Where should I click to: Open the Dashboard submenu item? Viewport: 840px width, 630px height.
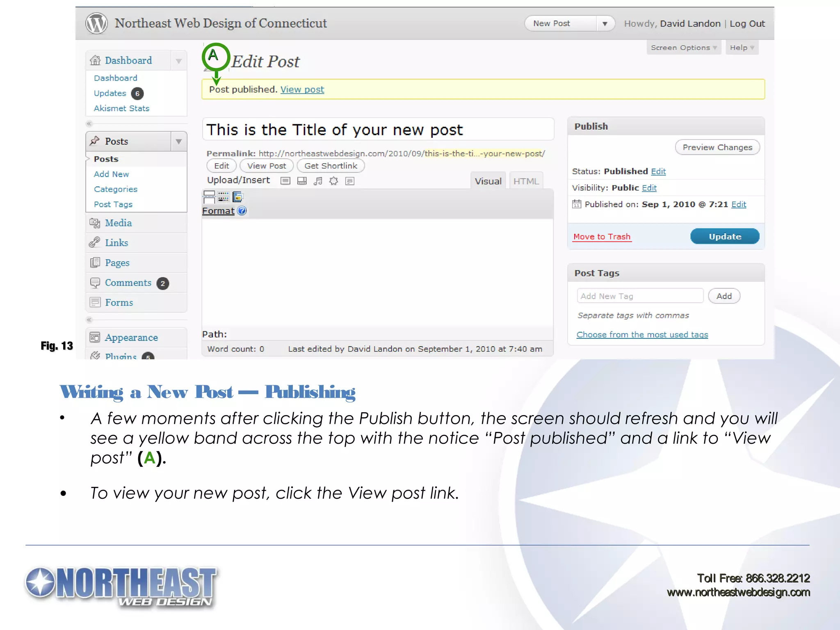point(116,78)
